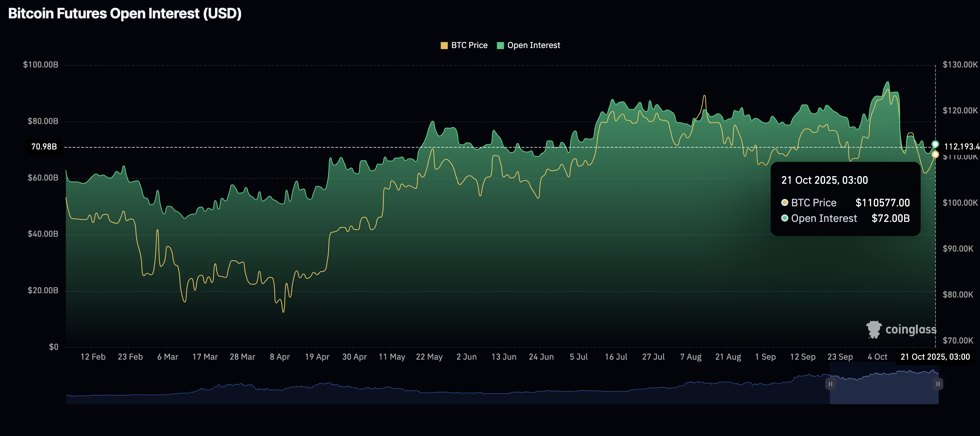Click the BTC Price dot in the tooltip

click(x=784, y=202)
